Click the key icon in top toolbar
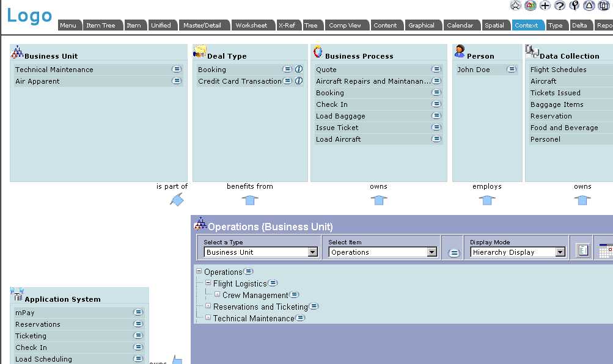The height and width of the screenshot is (364, 613). tap(574, 5)
